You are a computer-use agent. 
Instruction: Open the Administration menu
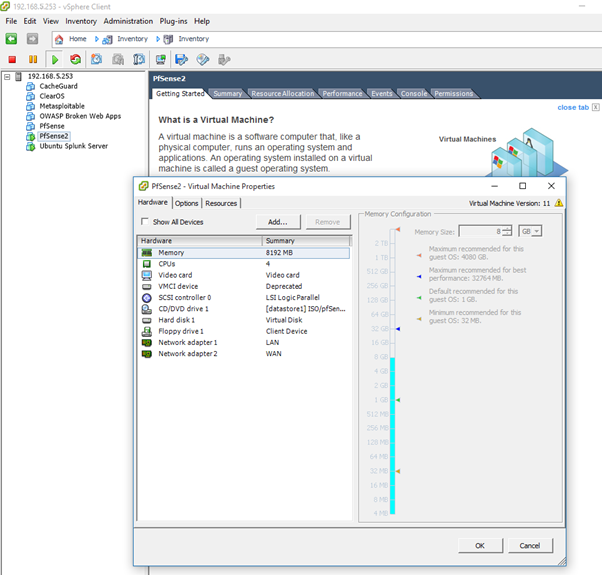coord(128,21)
